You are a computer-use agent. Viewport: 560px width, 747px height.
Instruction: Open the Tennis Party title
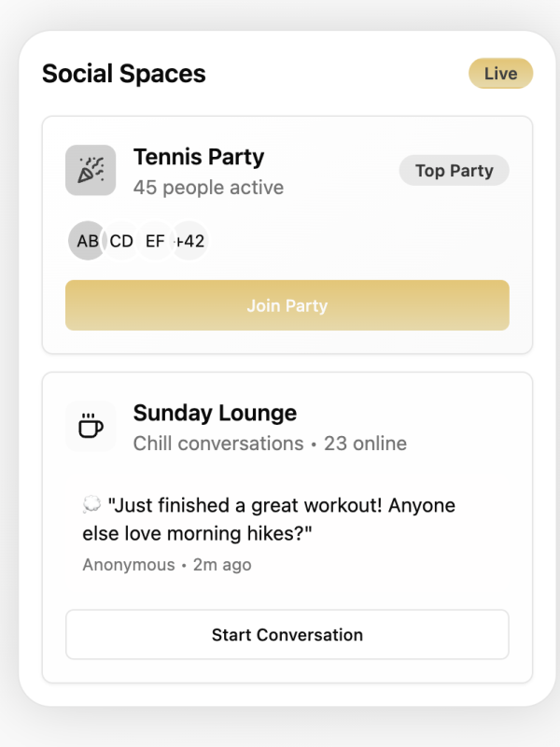[199, 157]
